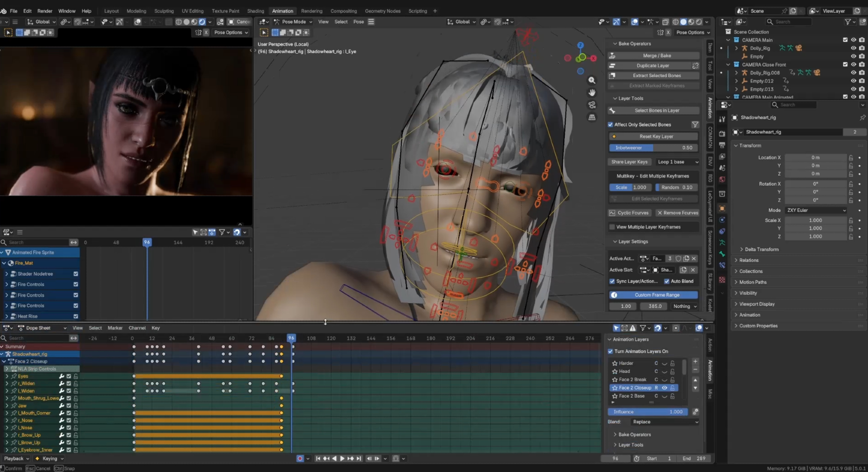Click the add animation layer plus icon

[x=695, y=362]
